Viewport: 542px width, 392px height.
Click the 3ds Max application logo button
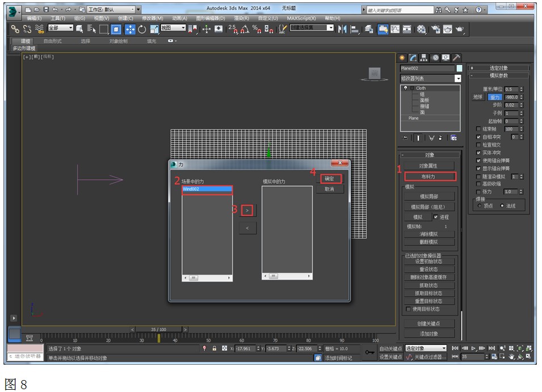(x=13, y=12)
